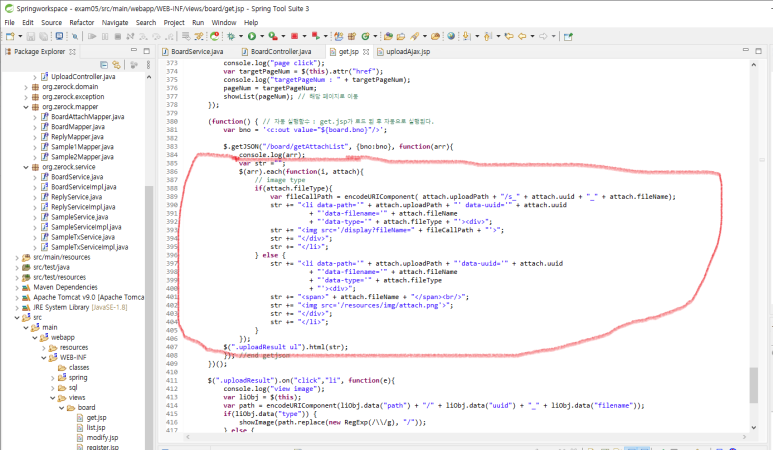
Task: Open the Refactor menu
Action: pos(82,23)
